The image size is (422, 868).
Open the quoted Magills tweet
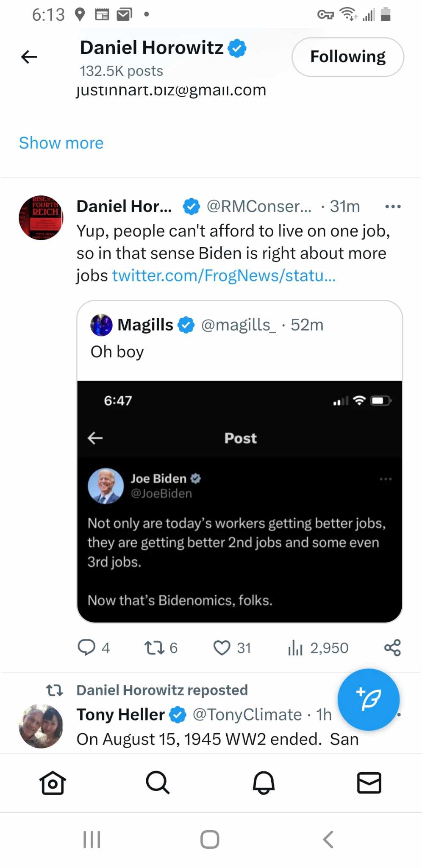[x=239, y=339]
